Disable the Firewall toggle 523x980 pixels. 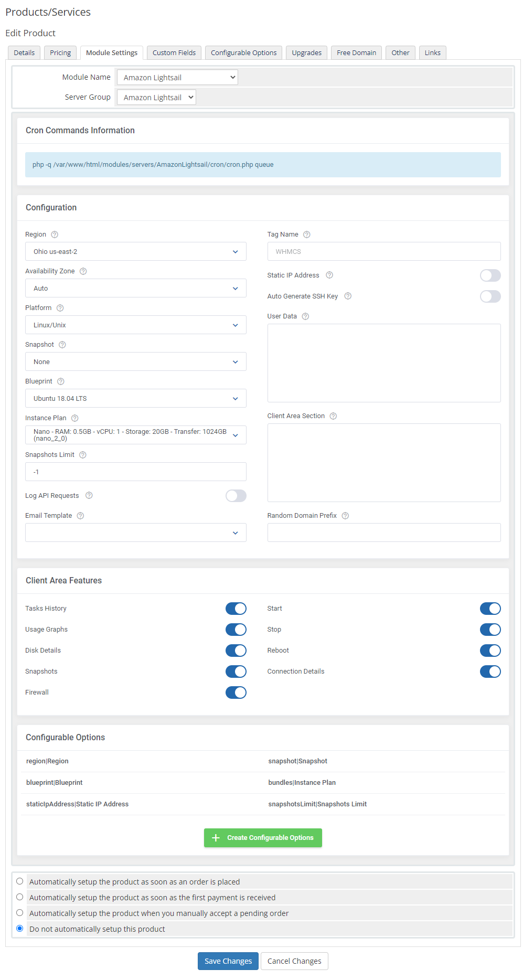coord(236,693)
